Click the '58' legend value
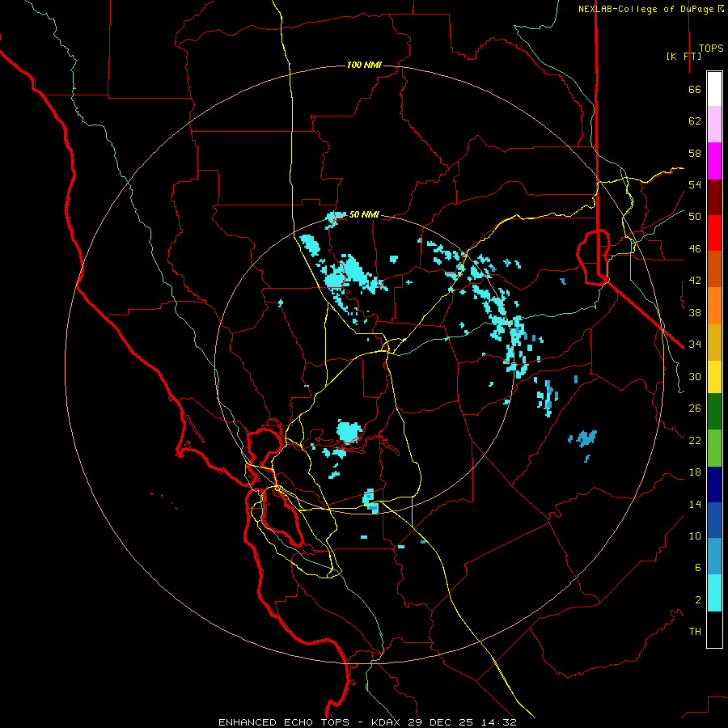Screen dimensions: 728x728 point(695,153)
